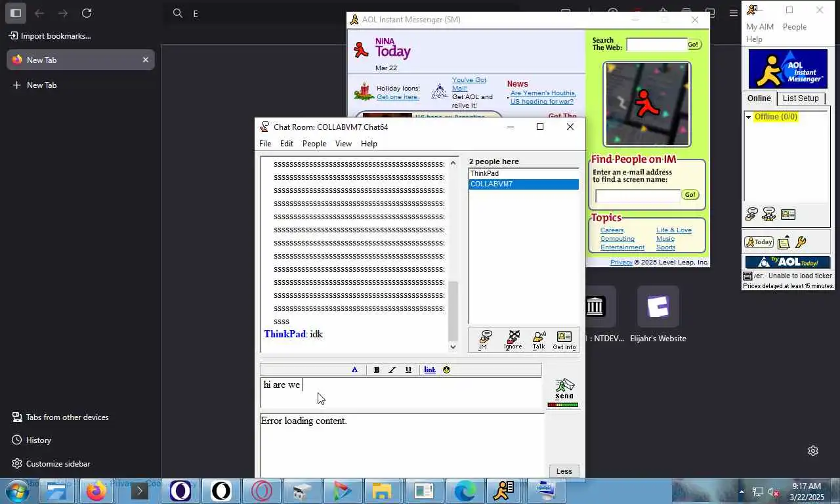Open the Holiday Icons Get one here link
840x504 pixels.
point(398,97)
